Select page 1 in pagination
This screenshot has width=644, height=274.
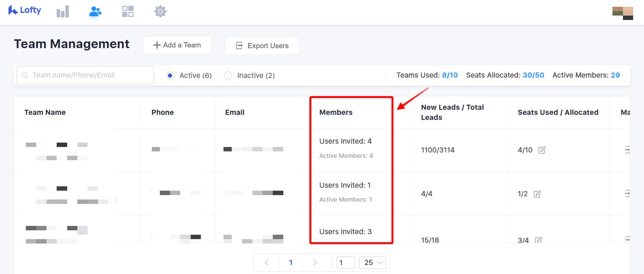click(291, 262)
